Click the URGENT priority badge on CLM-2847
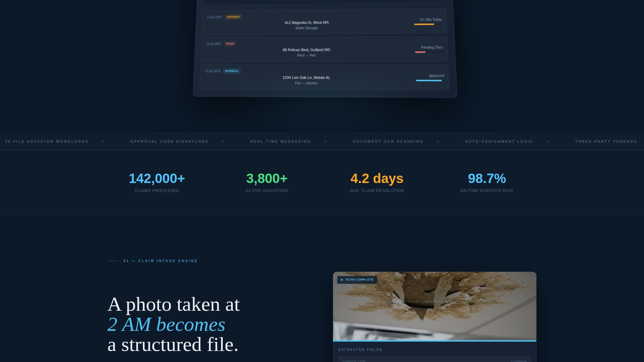 tap(233, 17)
